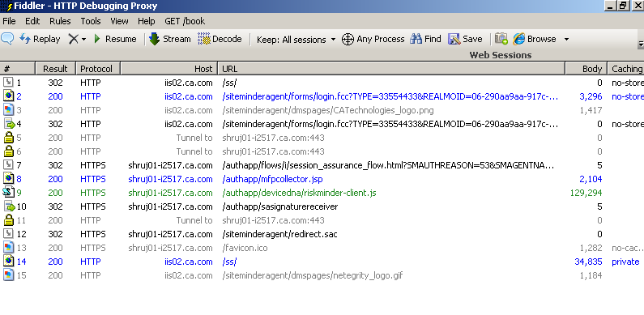Click URL /authapp/devicedna/riskminder-client.js
Screen dimensions: 644x315
point(299,193)
